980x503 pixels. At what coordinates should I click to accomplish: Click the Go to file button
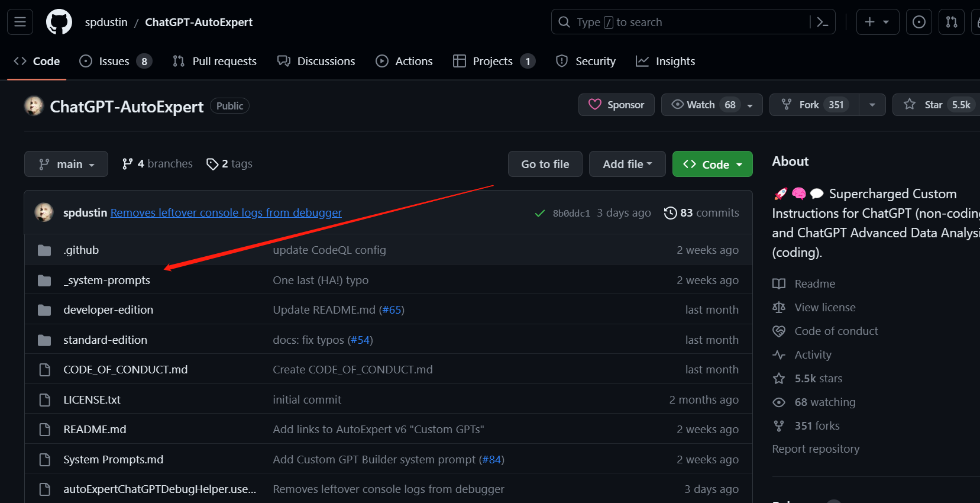[545, 164]
